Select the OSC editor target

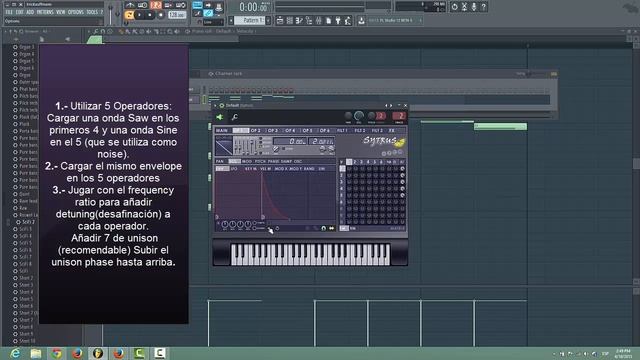[x=298, y=161]
